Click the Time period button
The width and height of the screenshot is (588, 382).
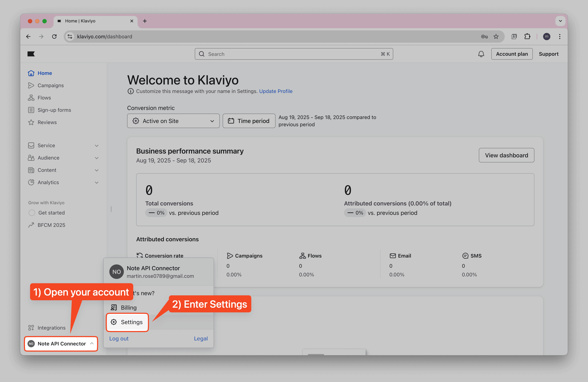pyautogui.click(x=249, y=121)
